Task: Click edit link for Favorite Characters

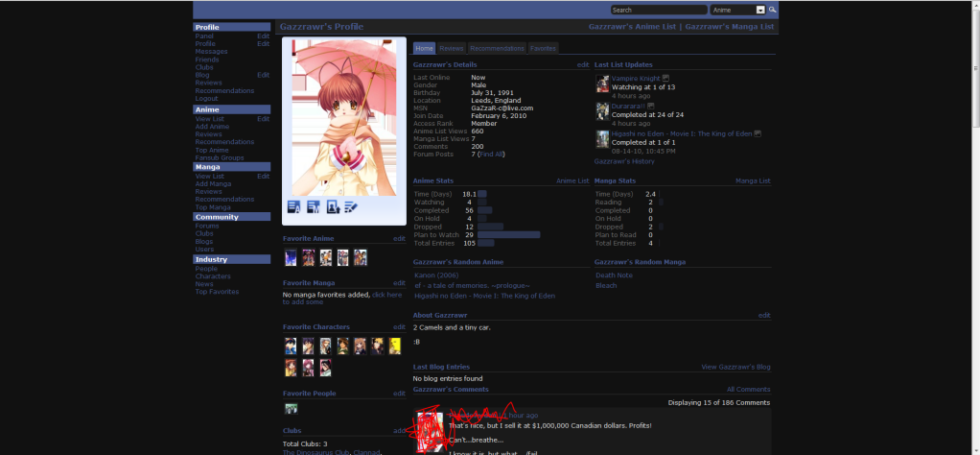Action: pyautogui.click(x=399, y=326)
